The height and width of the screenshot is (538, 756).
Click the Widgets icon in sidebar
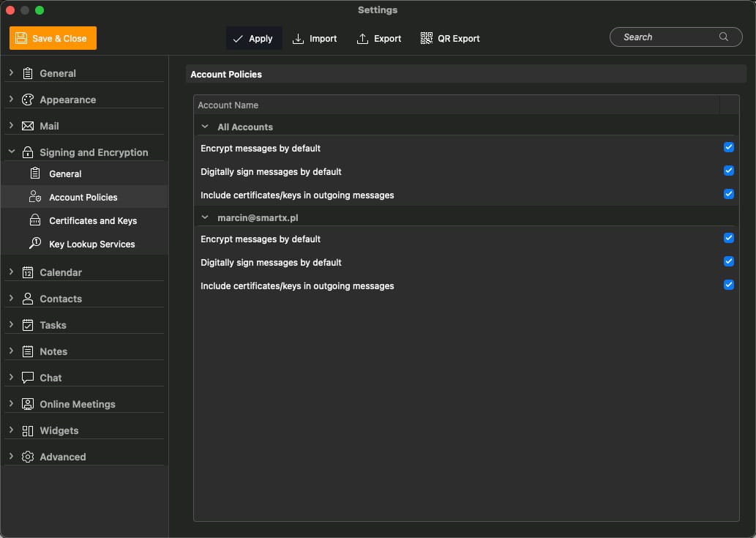point(28,430)
